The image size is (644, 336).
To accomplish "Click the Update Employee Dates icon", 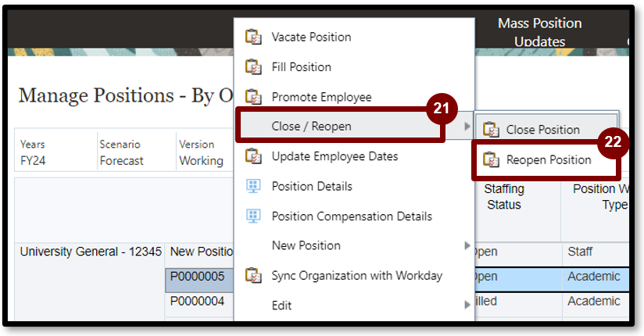I will click(x=253, y=156).
